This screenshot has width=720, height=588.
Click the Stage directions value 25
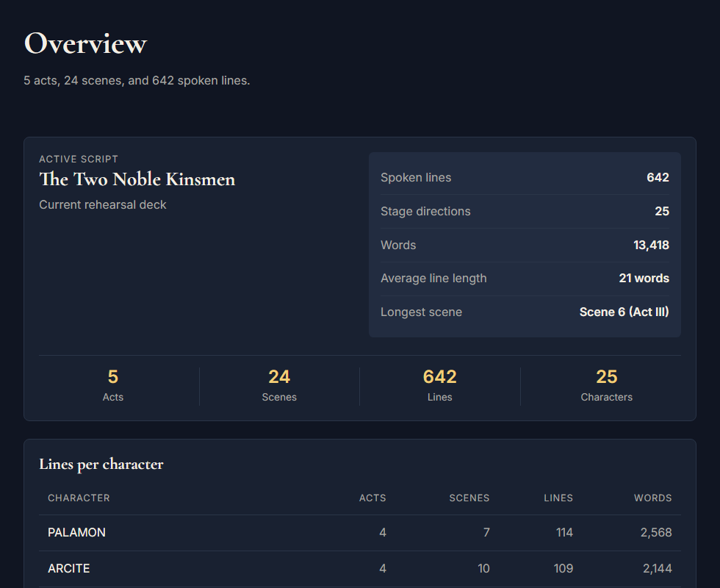point(662,212)
